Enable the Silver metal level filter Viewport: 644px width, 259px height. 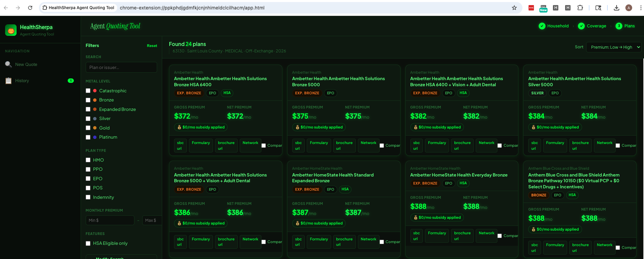click(88, 119)
